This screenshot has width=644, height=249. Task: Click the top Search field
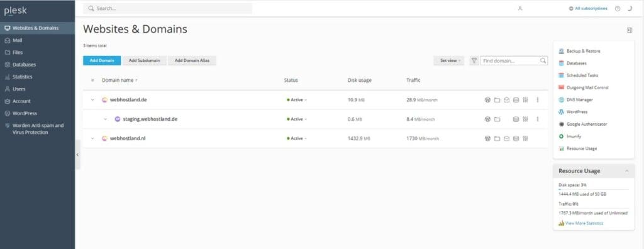(167, 8)
